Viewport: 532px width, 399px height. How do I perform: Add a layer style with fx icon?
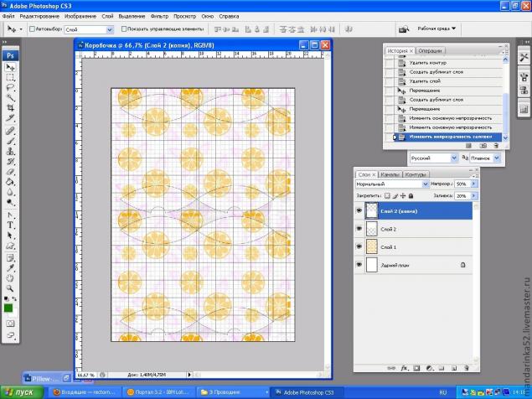[x=404, y=368]
